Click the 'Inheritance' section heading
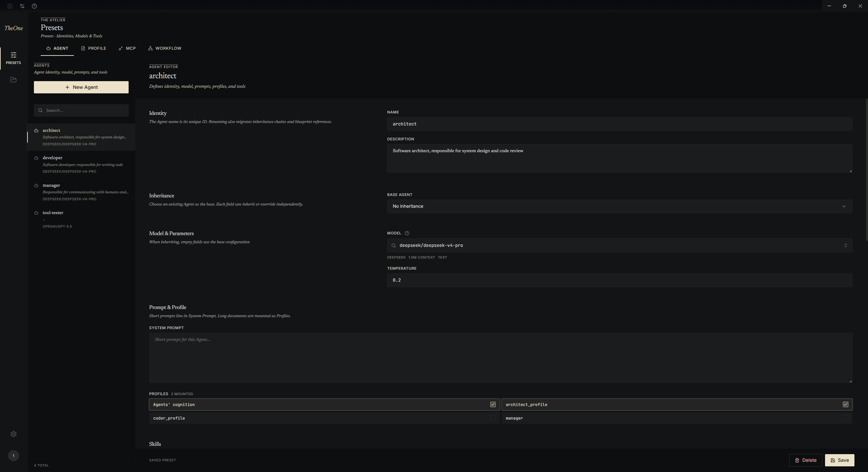Image resolution: width=868 pixels, height=472 pixels. [x=162, y=196]
